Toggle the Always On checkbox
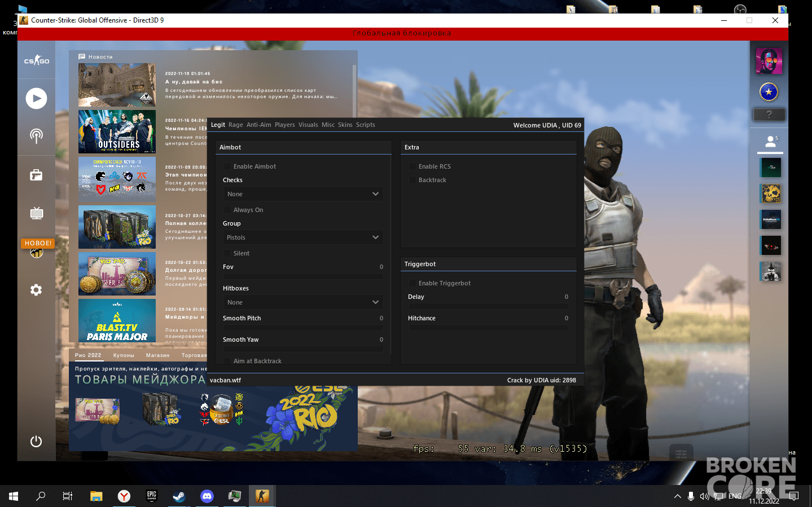This screenshot has height=507, width=812. [227, 210]
